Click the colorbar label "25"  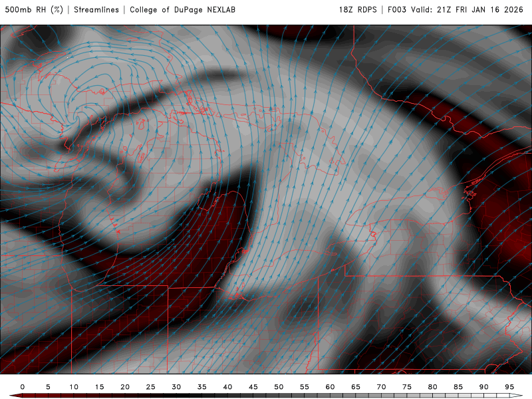151,387
